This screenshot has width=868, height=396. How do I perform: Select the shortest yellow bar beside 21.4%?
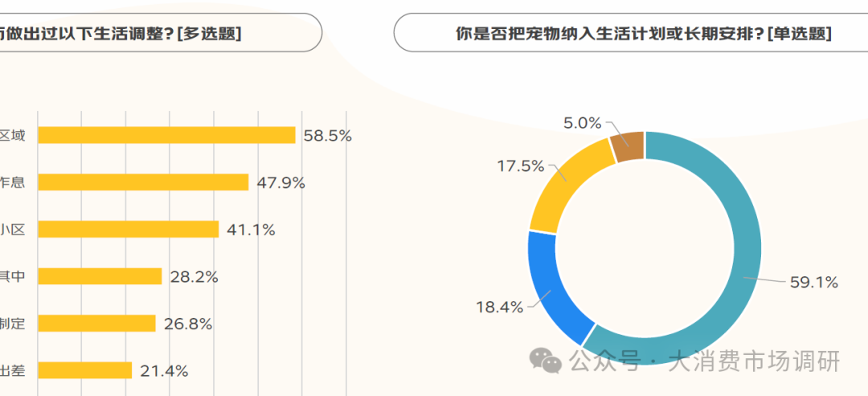click(x=85, y=370)
